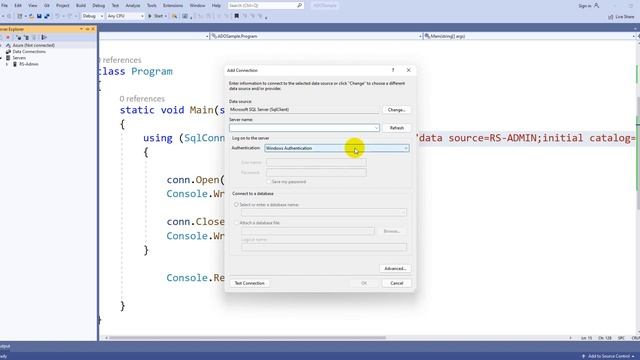Viewport: 640px width, 360px height.
Task: Click the Sign in account icon
Action: tap(596, 6)
